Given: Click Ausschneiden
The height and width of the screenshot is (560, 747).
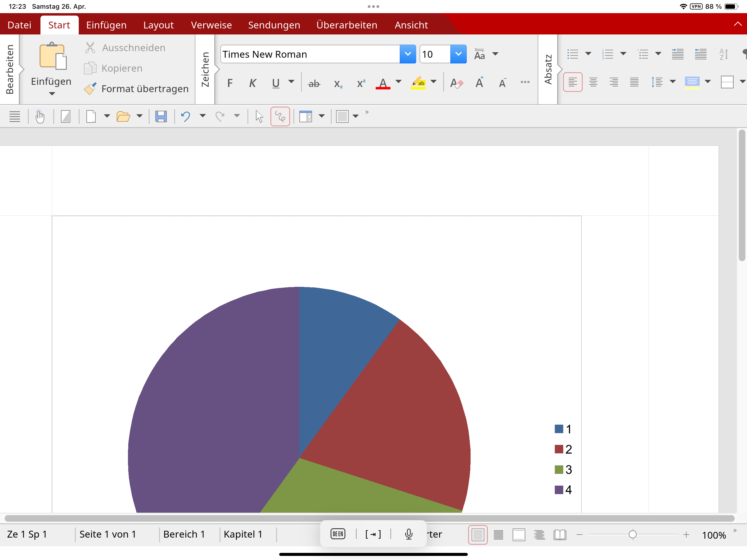Looking at the screenshot, I should (125, 48).
